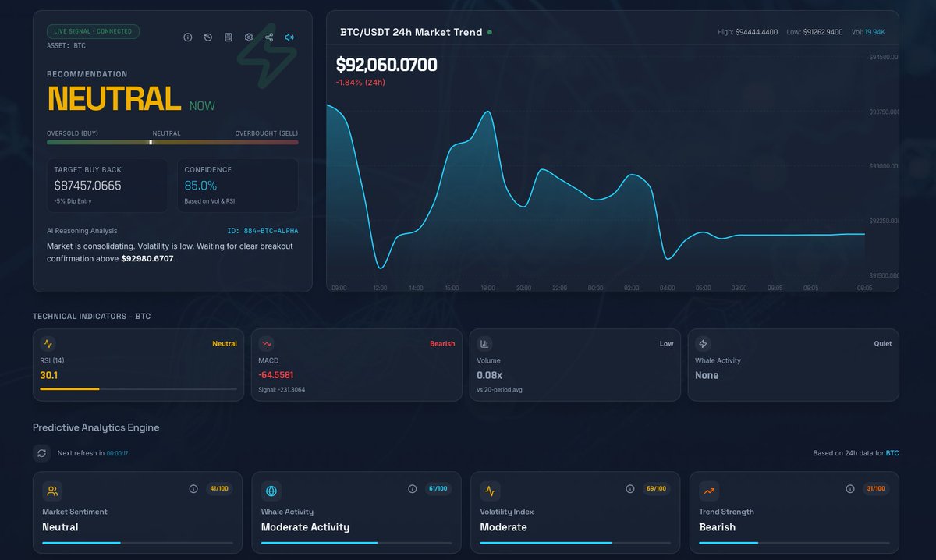Open the history icon in the signal panel

pos(207,37)
